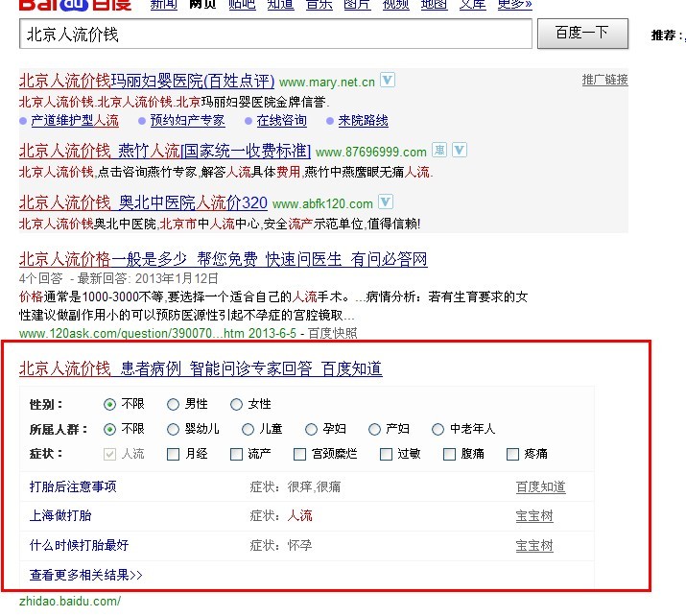Open the 奥北中医院人流价320 ad result
686x616 pixels.
coord(143,202)
